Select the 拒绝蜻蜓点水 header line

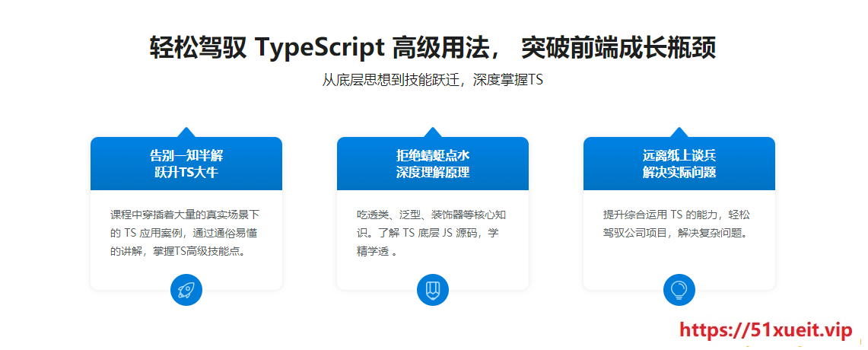pyautogui.click(x=433, y=155)
